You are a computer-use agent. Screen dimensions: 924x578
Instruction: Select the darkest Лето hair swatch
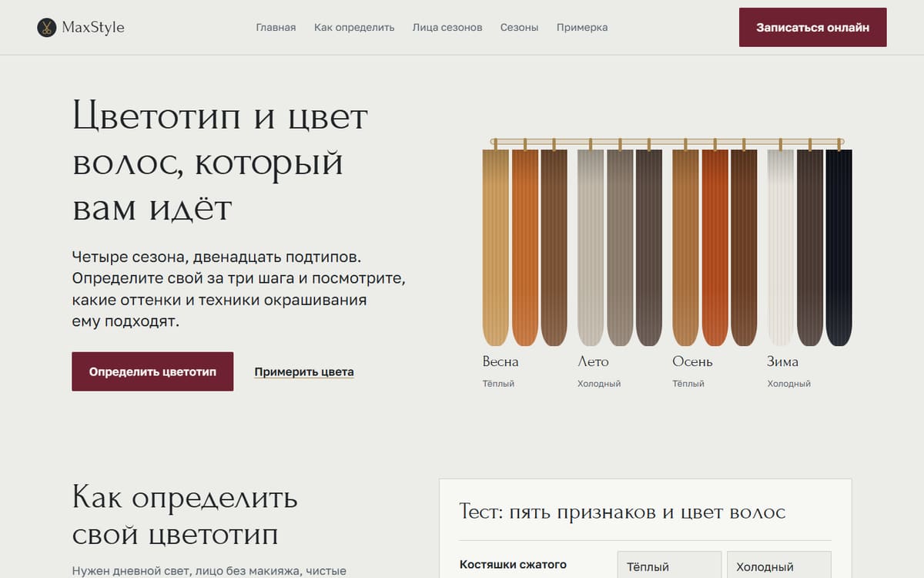tap(649, 247)
